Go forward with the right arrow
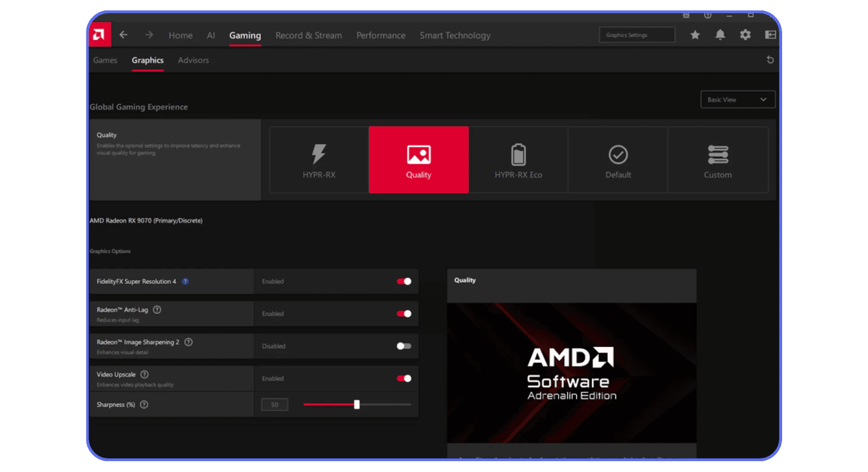Screen dimensions: 868x472 point(149,35)
